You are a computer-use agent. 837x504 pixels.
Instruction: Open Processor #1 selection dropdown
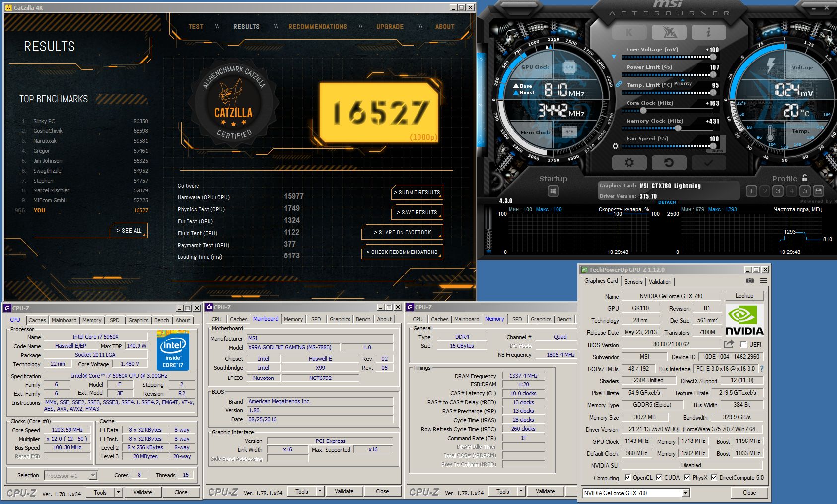(93, 475)
